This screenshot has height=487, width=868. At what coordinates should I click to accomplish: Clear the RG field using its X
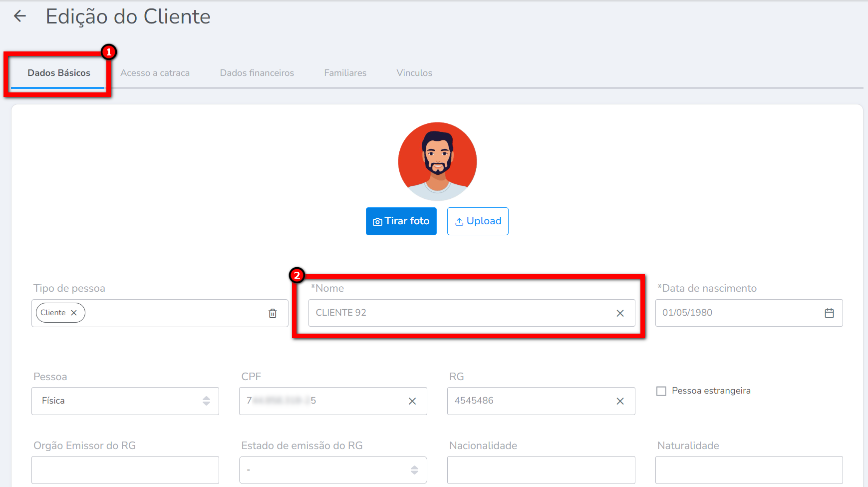pos(620,401)
